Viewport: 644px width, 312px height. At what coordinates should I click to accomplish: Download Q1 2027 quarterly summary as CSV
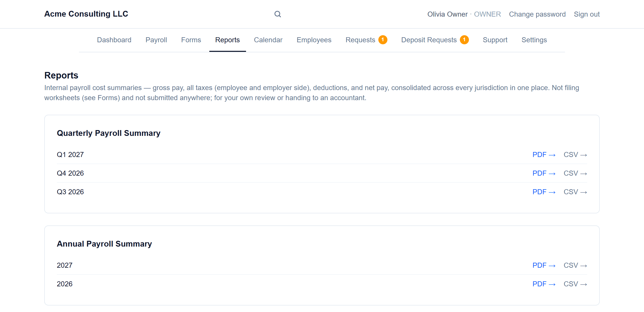(x=575, y=154)
